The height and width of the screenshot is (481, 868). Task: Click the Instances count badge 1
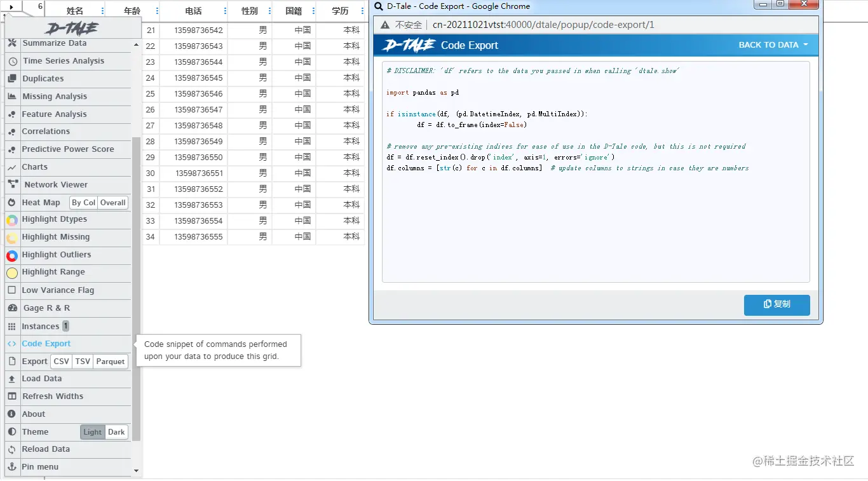coord(65,326)
